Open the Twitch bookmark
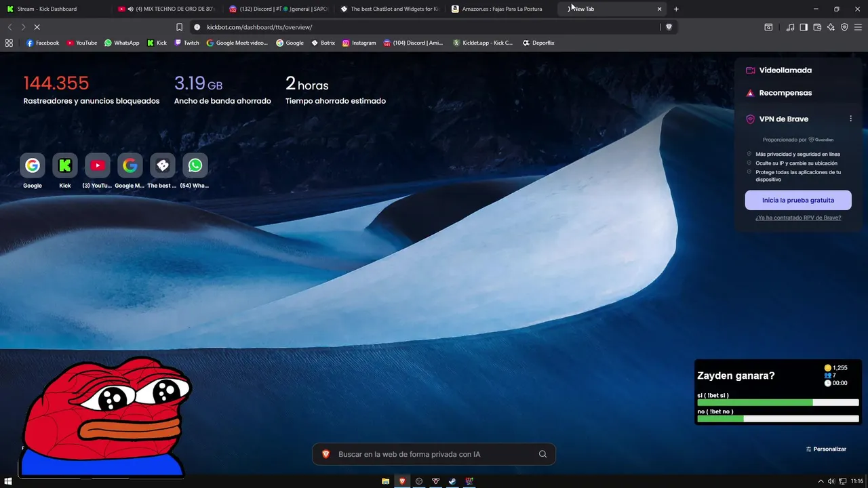 pos(187,43)
